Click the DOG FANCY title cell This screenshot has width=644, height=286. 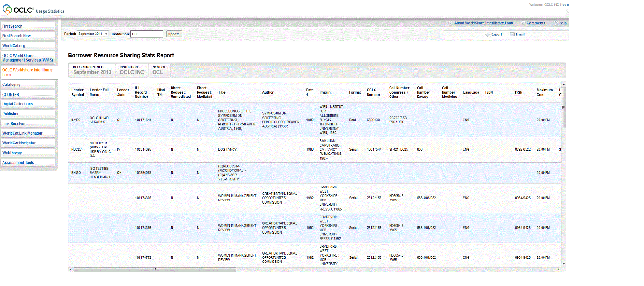coord(228,150)
